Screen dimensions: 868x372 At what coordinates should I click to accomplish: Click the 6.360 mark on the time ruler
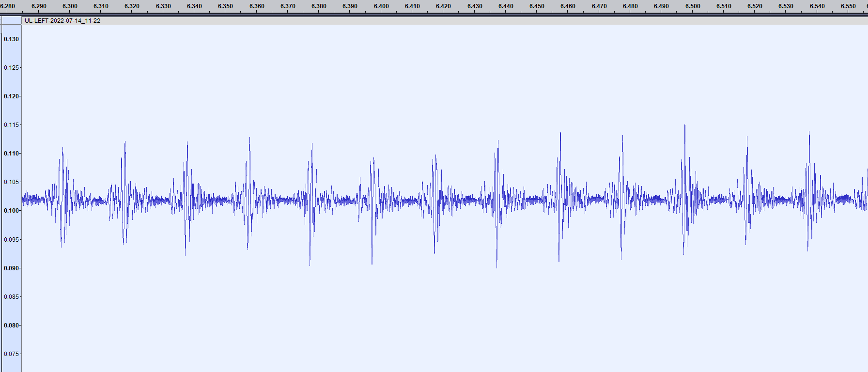click(x=257, y=6)
